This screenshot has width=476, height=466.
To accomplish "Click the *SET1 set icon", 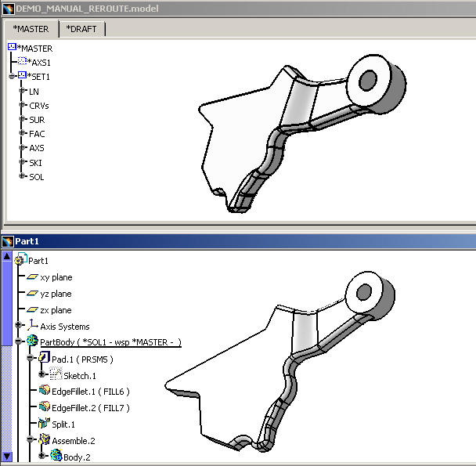I will [x=22, y=75].
